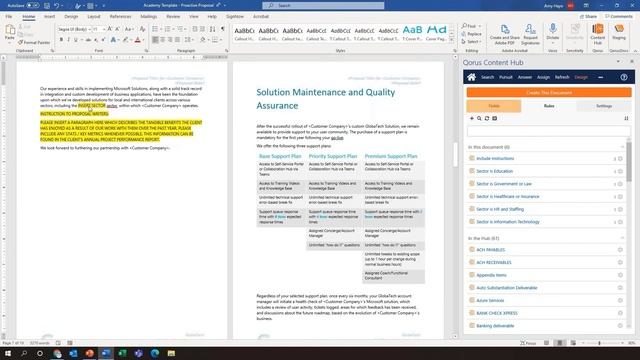Screen dimensions: 640x360
Task: Apply italic formatting
Action: coord(68,40)
